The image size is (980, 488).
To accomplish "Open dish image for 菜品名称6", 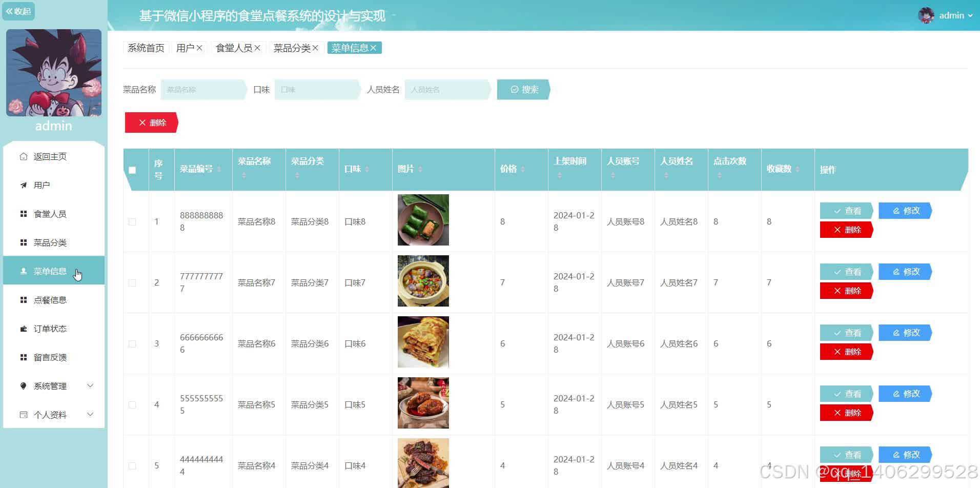I will coord(423,342).
